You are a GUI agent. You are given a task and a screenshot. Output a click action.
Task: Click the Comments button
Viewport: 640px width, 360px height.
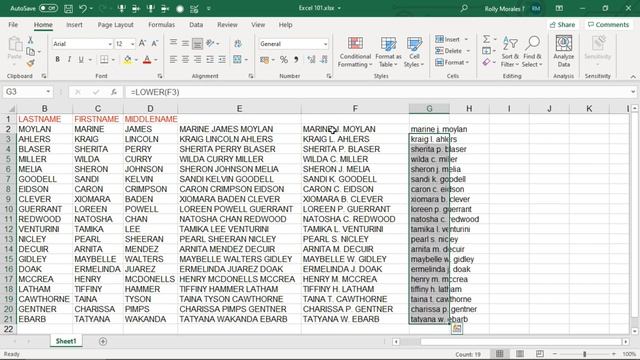tap(609, 25)
